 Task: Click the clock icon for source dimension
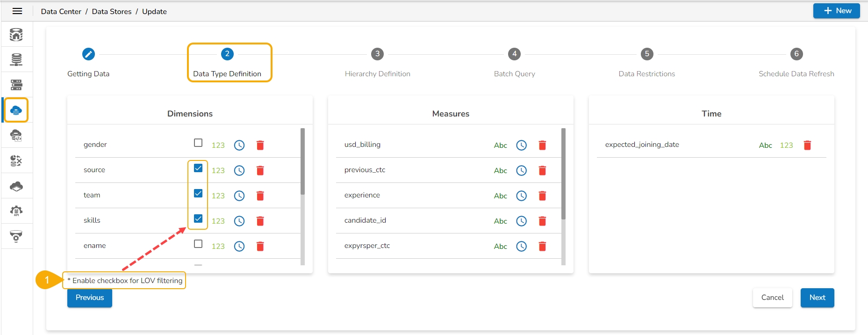pyautogui.click(x=239, y=170)
